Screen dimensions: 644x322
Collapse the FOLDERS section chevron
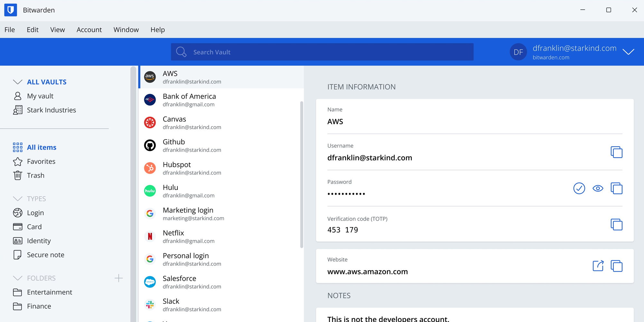coord(18,278)
